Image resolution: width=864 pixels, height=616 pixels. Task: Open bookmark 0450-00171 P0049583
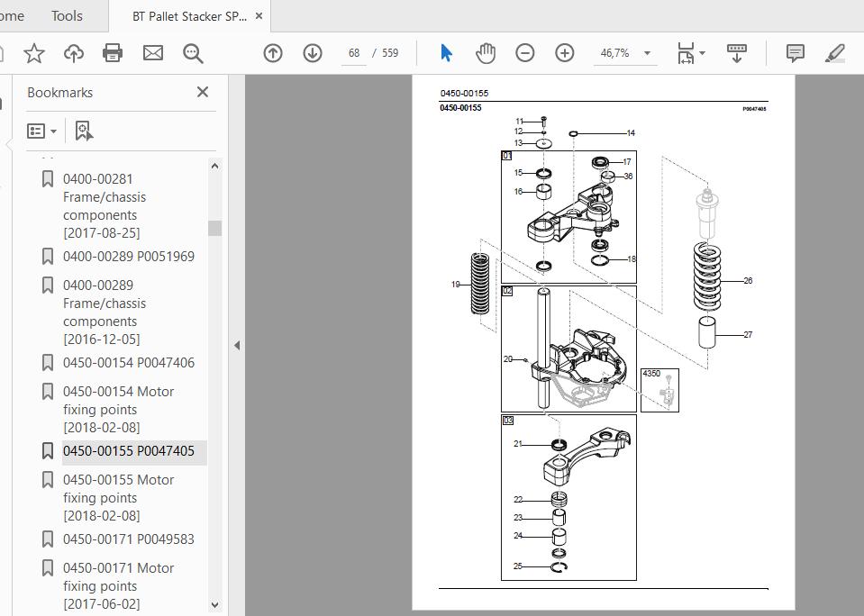(x=129, y=539)
